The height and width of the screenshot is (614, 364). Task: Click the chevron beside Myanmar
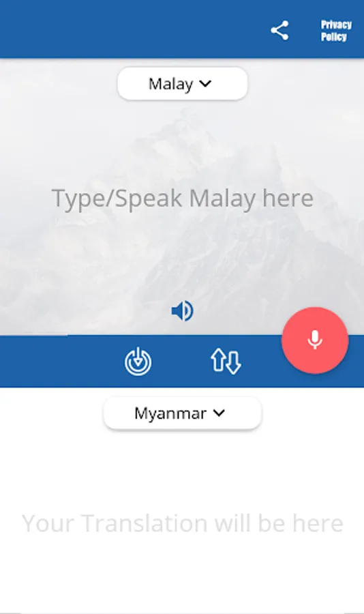click(219, 413)
